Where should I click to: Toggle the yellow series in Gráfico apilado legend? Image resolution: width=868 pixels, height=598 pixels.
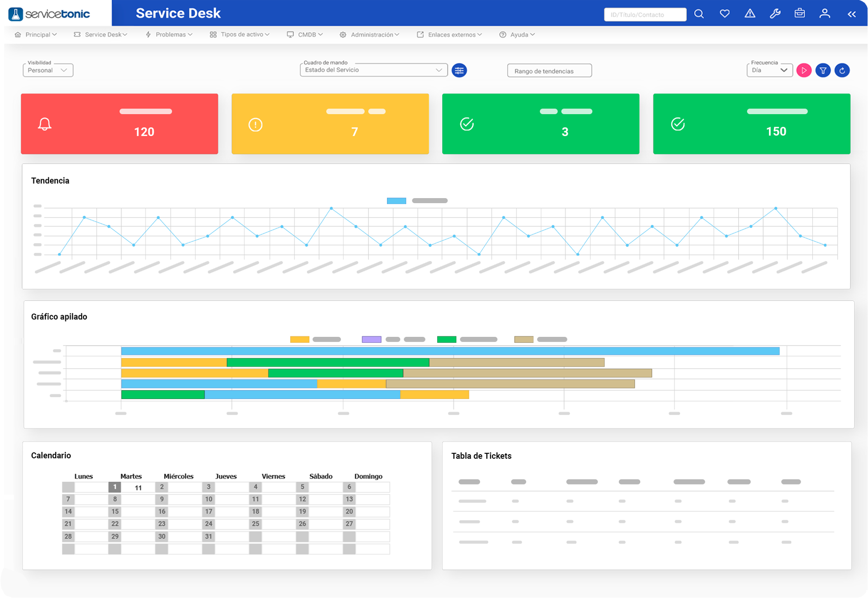point(300,339)
